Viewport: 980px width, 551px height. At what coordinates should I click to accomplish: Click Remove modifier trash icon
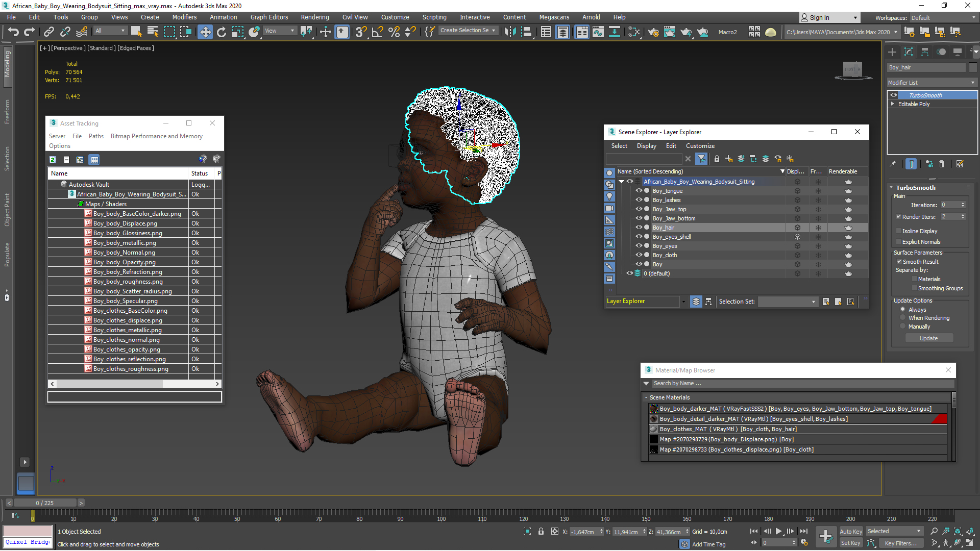click(x=942, y=164)
